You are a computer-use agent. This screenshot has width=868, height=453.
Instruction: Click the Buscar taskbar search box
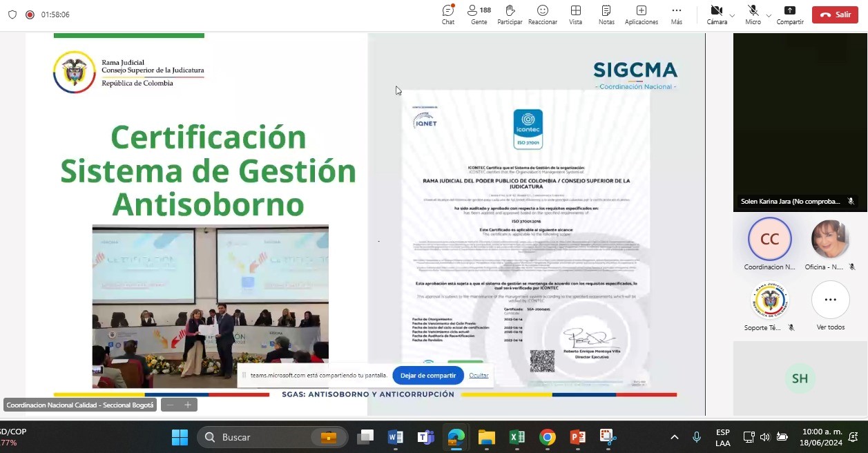pyautogui.click(x=271, y=437)
